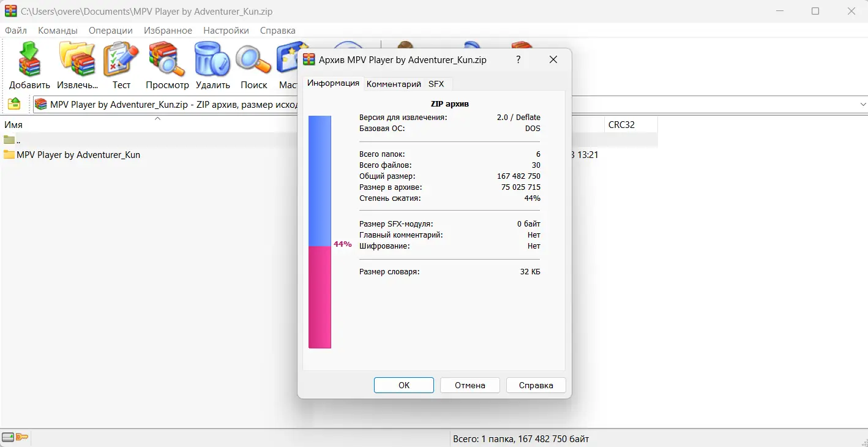
Task: Switch to the SFX tab
Action: (436, 84)
